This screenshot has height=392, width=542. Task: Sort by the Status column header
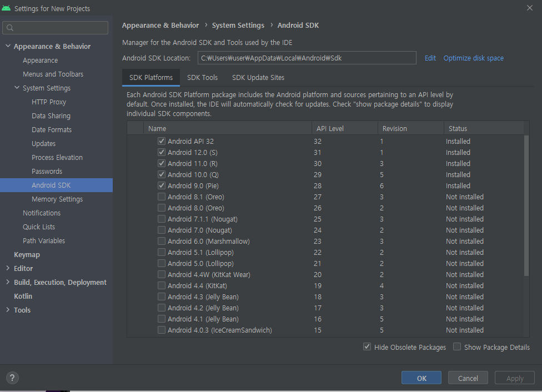[484, 128]
